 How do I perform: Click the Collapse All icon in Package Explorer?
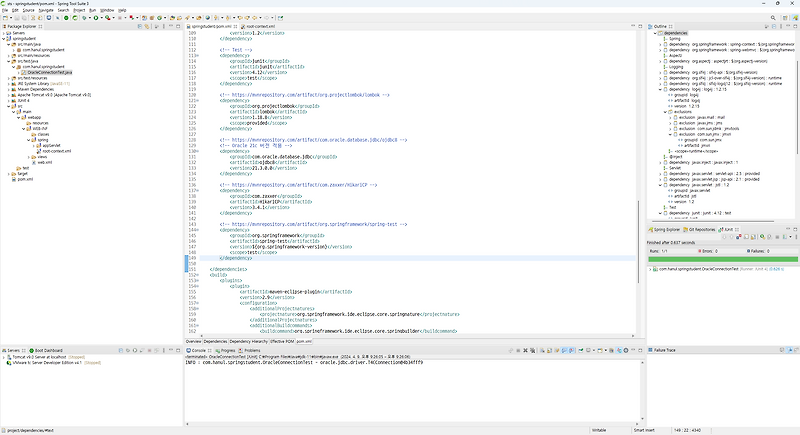140,26
